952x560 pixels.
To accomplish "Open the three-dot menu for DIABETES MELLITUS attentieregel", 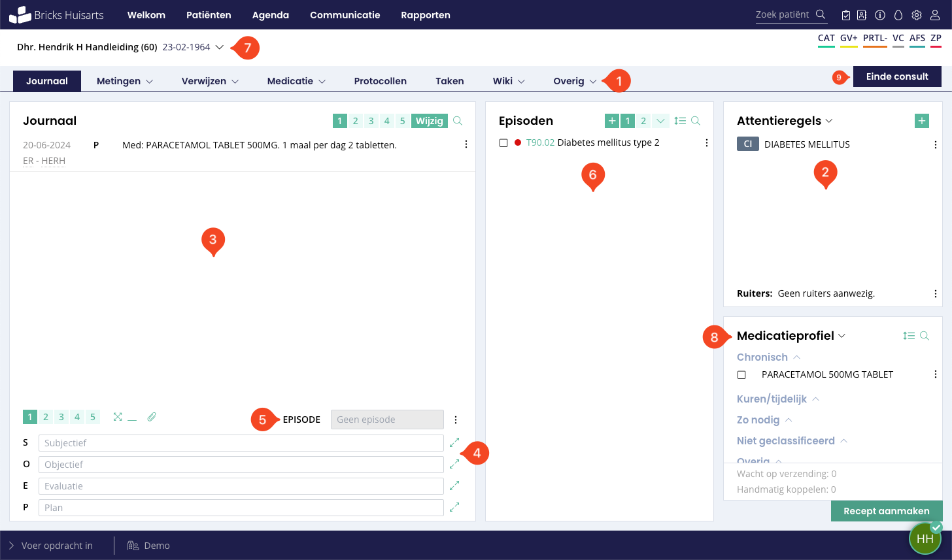I will 936,145.
